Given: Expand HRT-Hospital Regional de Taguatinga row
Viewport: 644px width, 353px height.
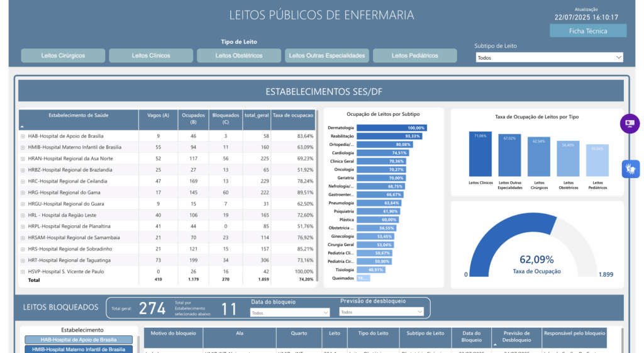Looking at the screenshot, I should (23, 261).
